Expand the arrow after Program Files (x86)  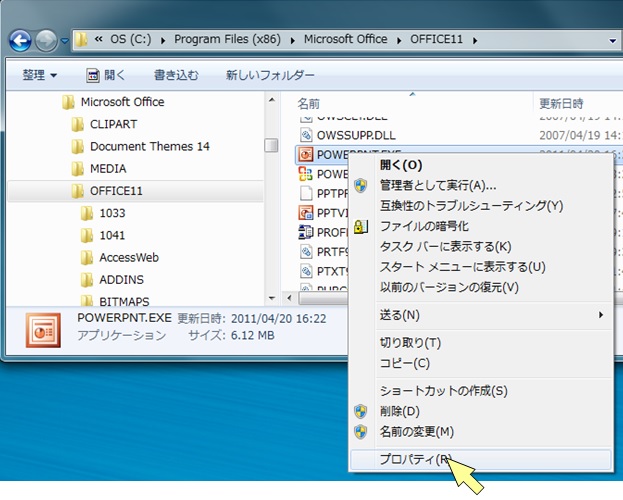point(292,40)
